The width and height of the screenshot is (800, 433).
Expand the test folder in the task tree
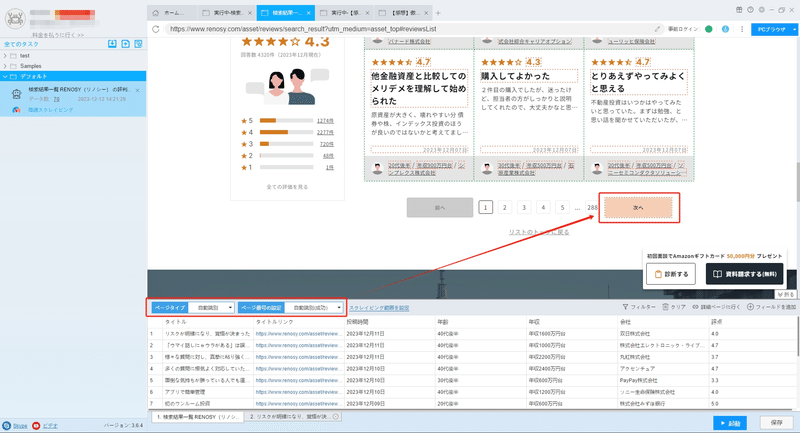pos(5,56)
